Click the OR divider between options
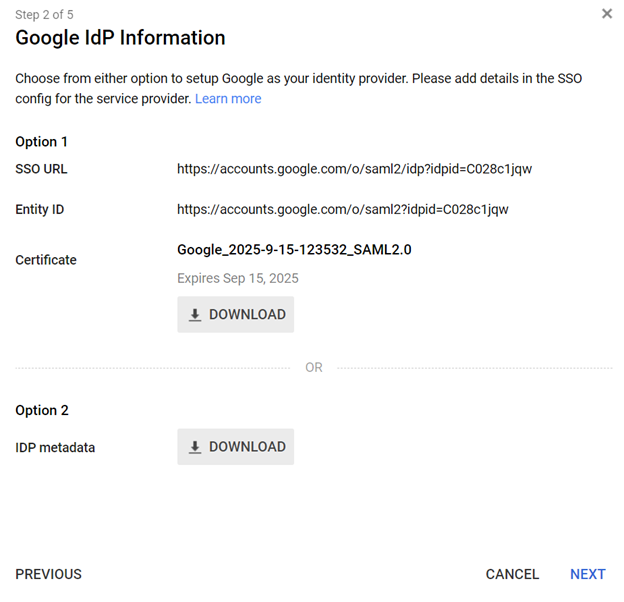This screenshot has height=602, width=624. point(314,368)
